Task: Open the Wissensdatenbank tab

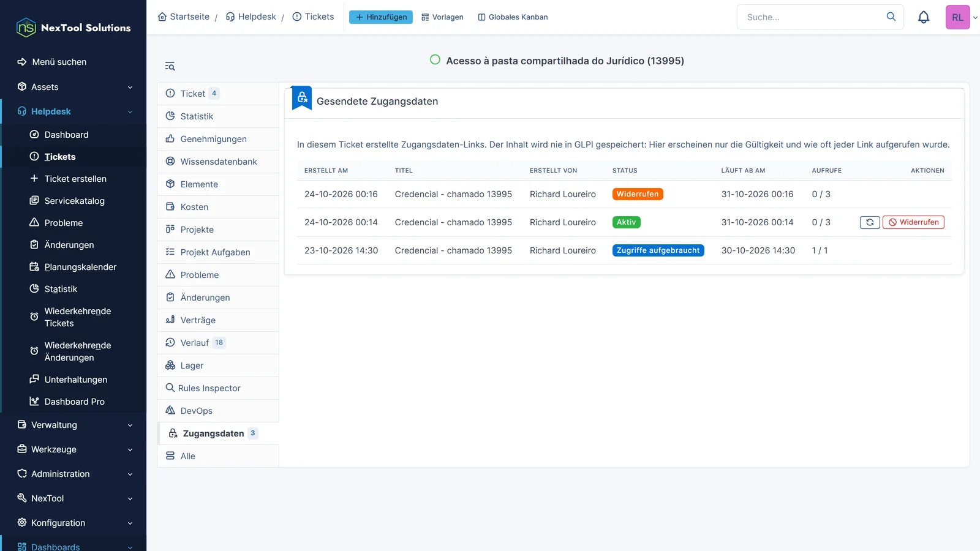Action: [x=218, y=162]
